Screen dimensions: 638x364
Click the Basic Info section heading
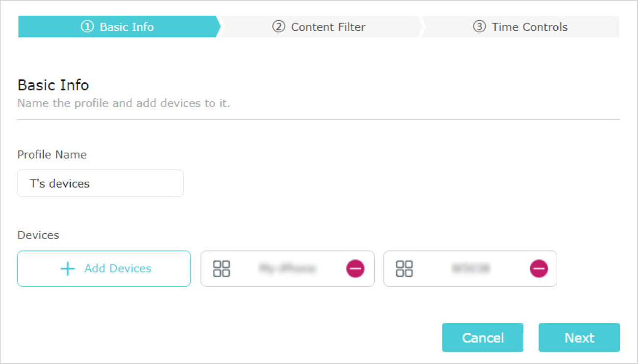point(53,85)
